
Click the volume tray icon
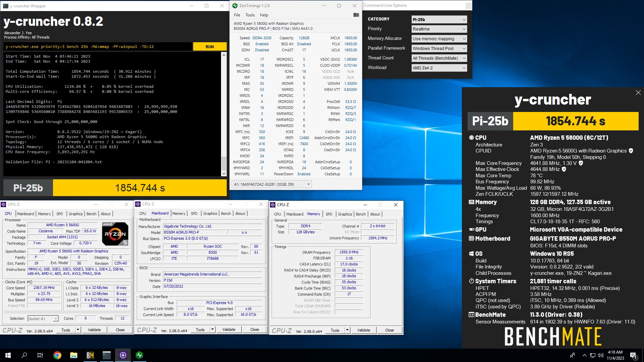(600, 355)
